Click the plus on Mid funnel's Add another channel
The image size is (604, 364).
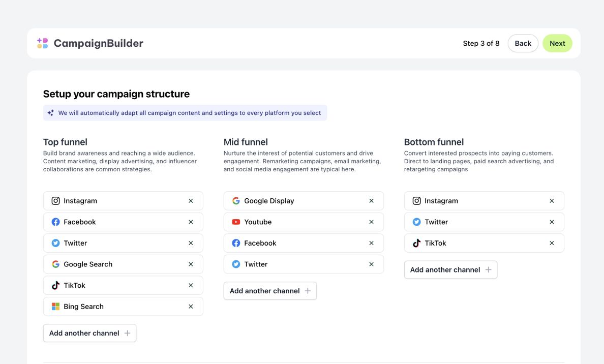tap(308, 290)
